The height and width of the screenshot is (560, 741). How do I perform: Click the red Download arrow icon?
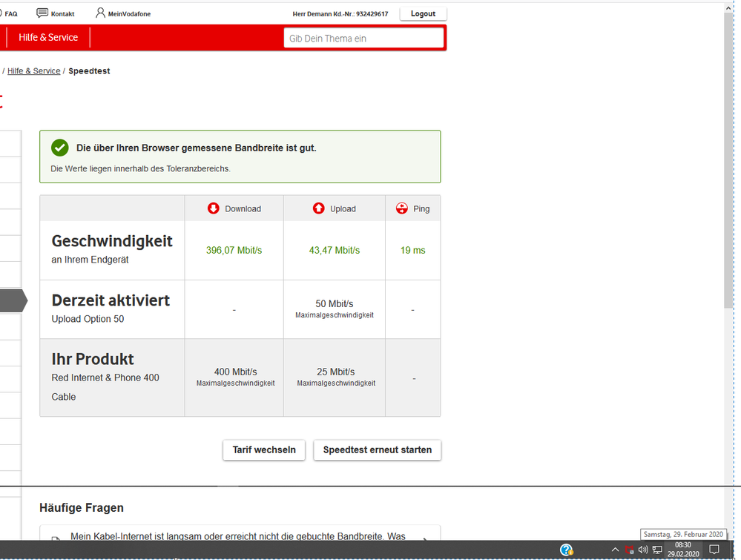pyautogui.click(x=214, y=208)
